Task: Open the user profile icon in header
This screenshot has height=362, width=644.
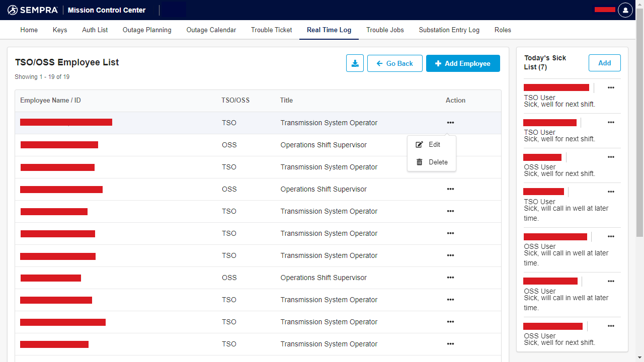Action: click(x=625, y=10)
